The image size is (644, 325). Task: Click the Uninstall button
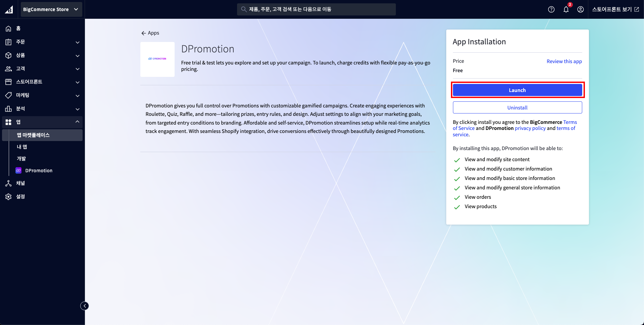click(x=517, y=107)
